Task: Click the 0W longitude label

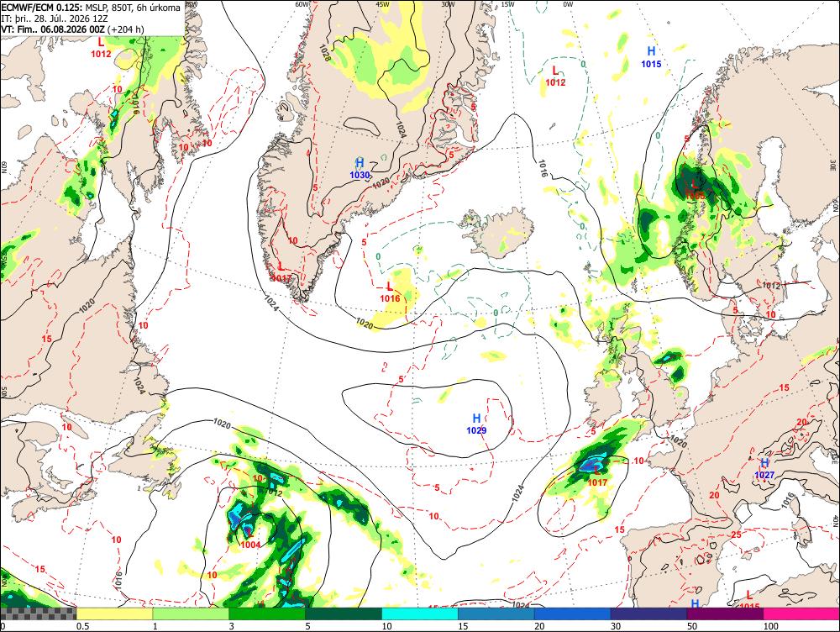Action: click(568, 4)
